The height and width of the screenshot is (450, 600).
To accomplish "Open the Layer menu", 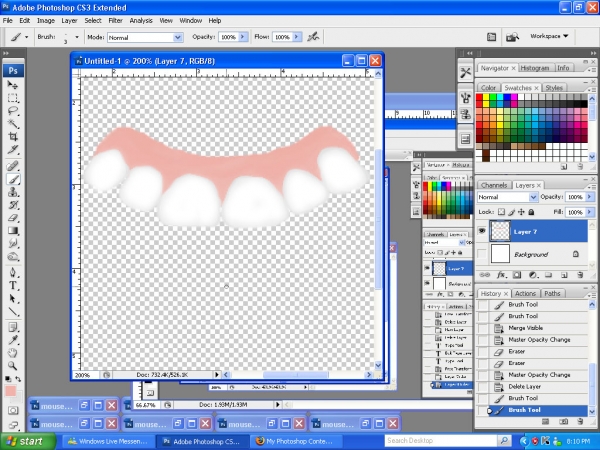I will click(x=69, y=20).
